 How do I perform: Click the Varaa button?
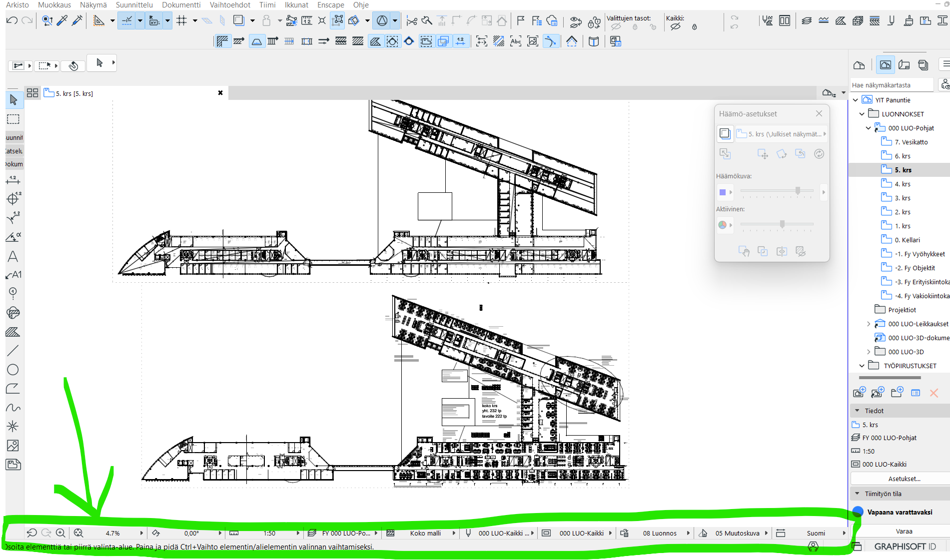coord(904,531)
